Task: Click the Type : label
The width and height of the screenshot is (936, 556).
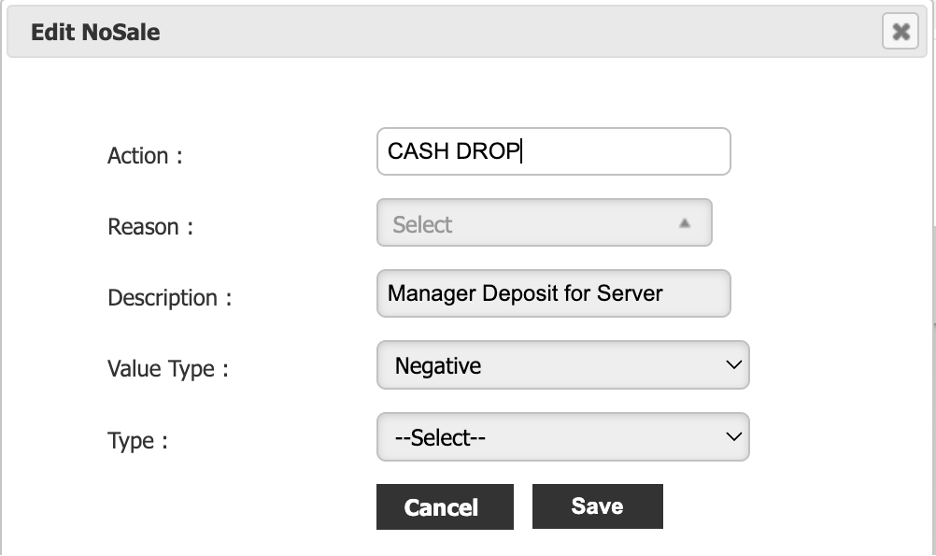Action: (138, 441)
